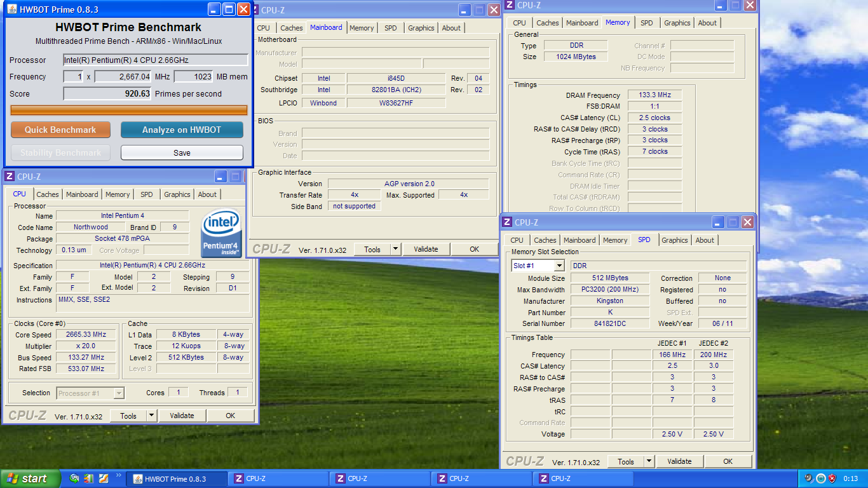Click the green arrow window quick launch icon
The image size is (868, 488).
[x=74, y=478]
